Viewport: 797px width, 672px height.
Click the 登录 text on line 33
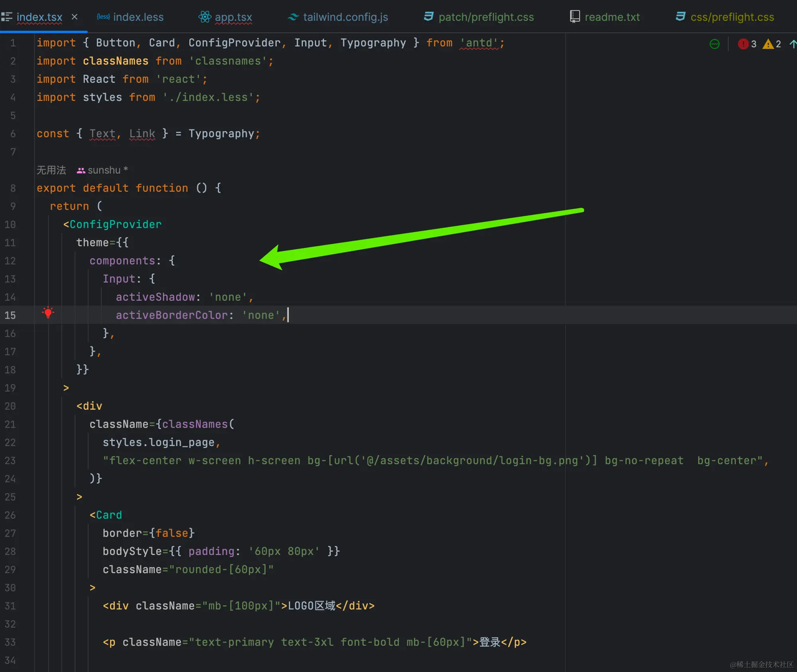pos(490,642)
